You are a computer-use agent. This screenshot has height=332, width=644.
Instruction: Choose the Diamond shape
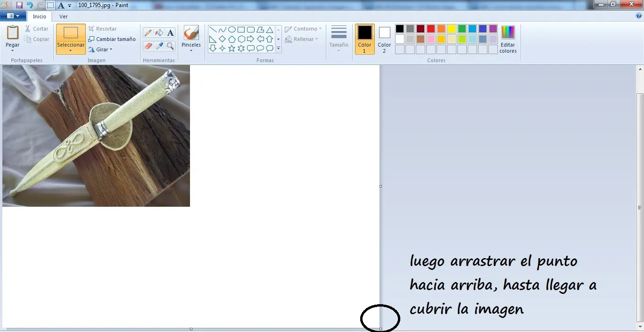point(222,39)
